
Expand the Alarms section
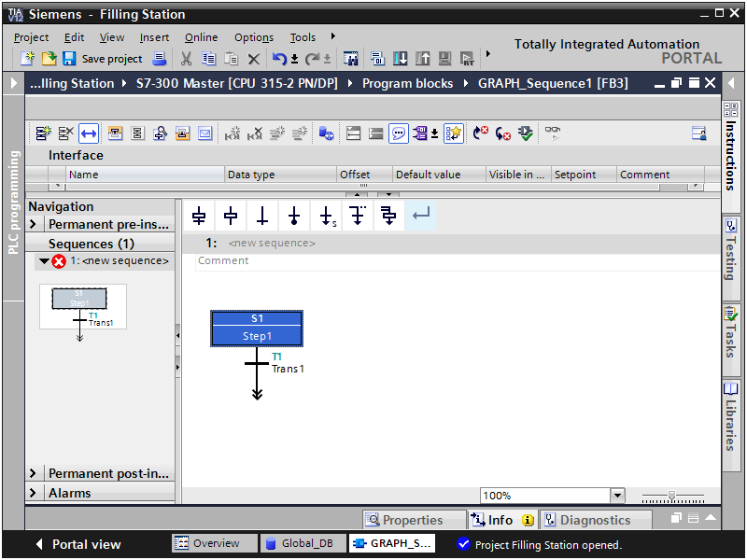coord(33,493)
